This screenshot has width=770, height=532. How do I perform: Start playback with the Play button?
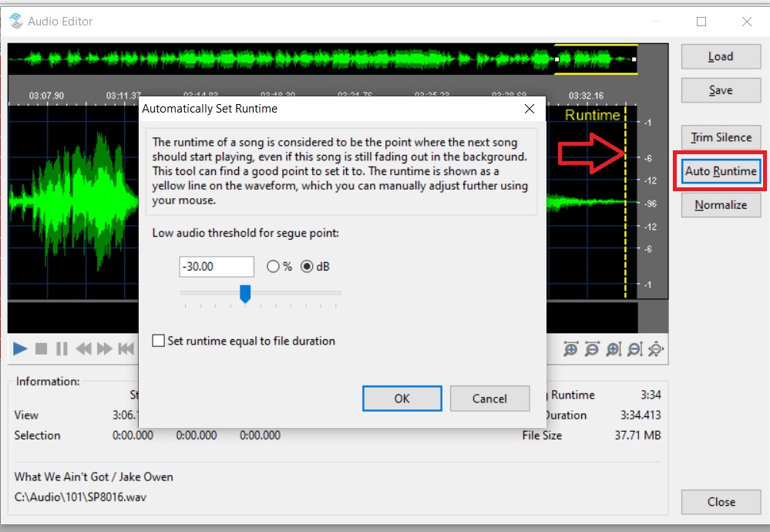(20, 349)
